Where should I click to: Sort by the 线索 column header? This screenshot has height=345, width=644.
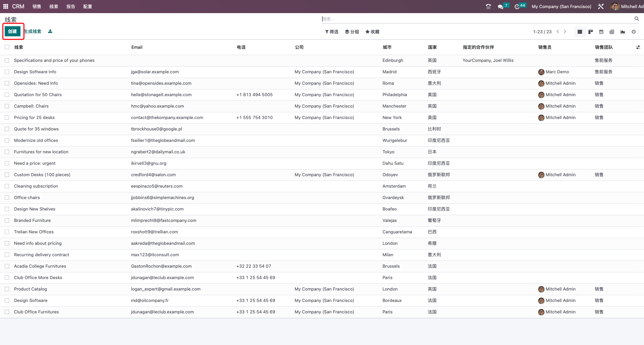[x=19, y=47]
